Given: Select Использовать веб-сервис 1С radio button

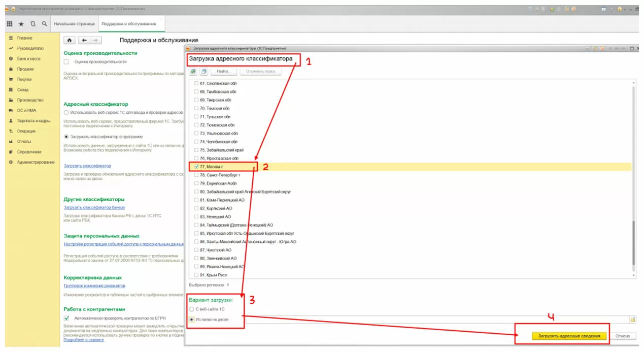Looking at the screenshot, I should tap(66, 112).
